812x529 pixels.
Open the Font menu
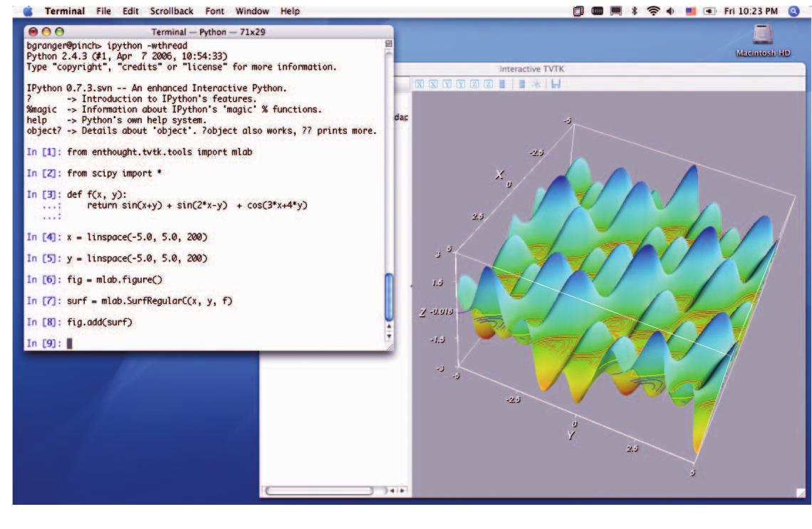click(x=214, y=11)
